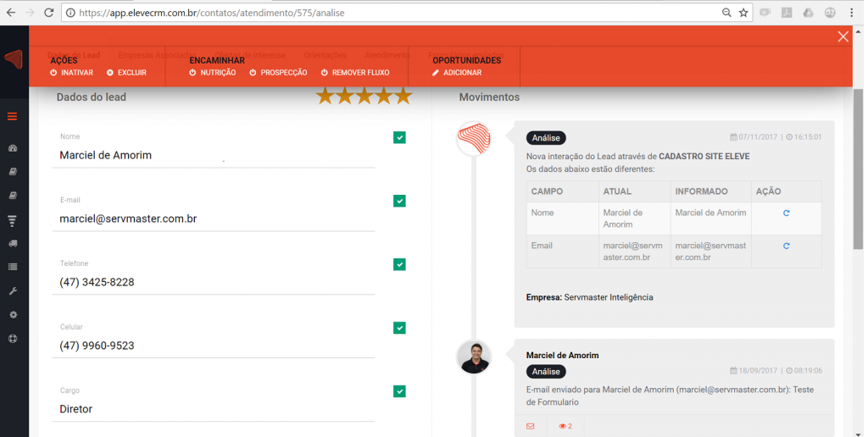This screenshot has width=868, height=437.
Task: Click the zoom magnifier in address bar
Action: coord(726,13)
